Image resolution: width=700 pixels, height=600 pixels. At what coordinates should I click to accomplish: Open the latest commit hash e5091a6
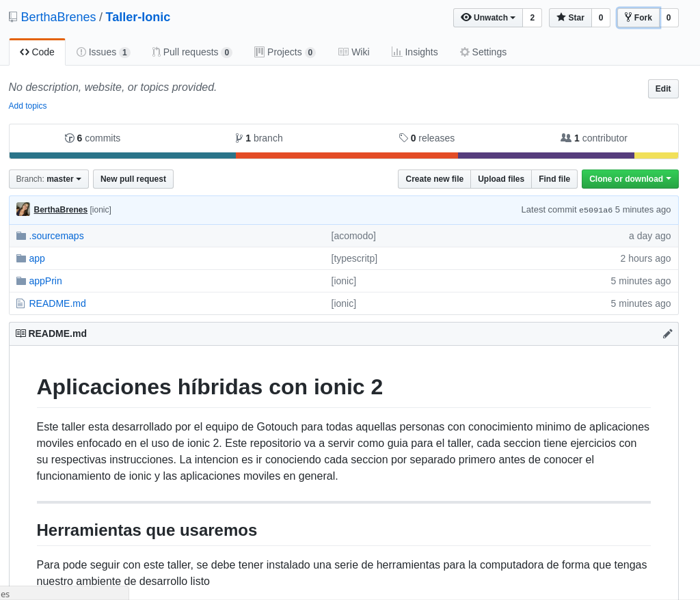tap(595, 210)
